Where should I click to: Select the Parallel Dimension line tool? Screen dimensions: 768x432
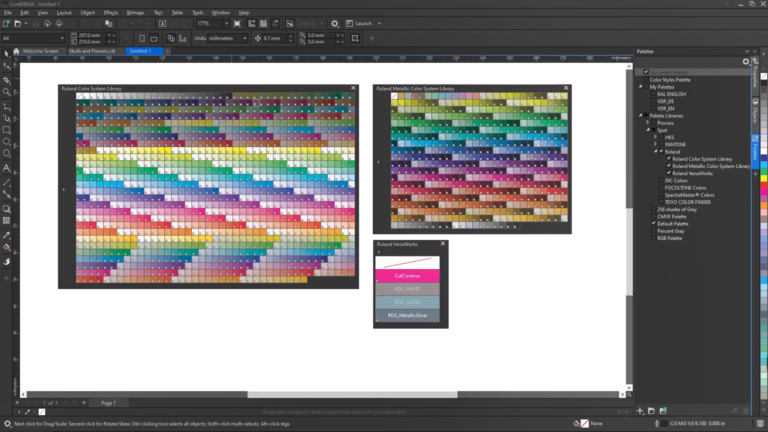pos(6,183)
